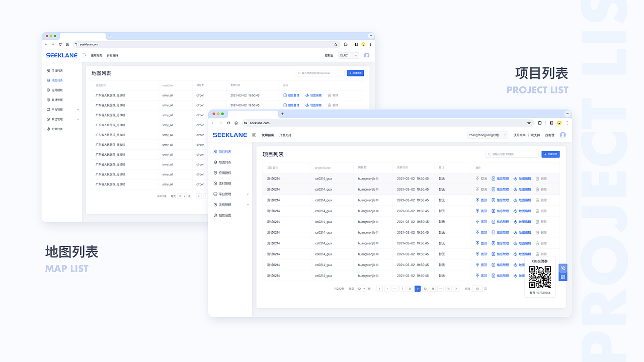644x362 pixels.
Task: Click go-to page input showing 10
Action: (x=477, y=289)
